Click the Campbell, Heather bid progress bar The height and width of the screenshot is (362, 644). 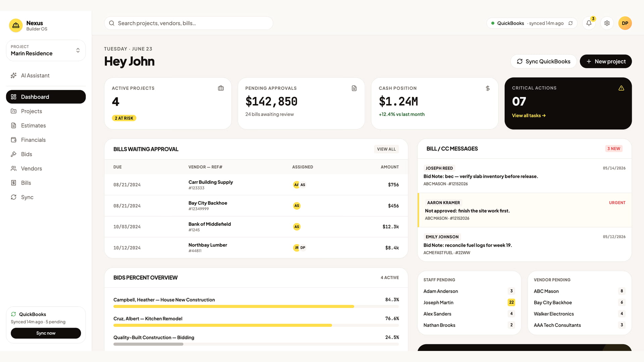tap(256, 306)
